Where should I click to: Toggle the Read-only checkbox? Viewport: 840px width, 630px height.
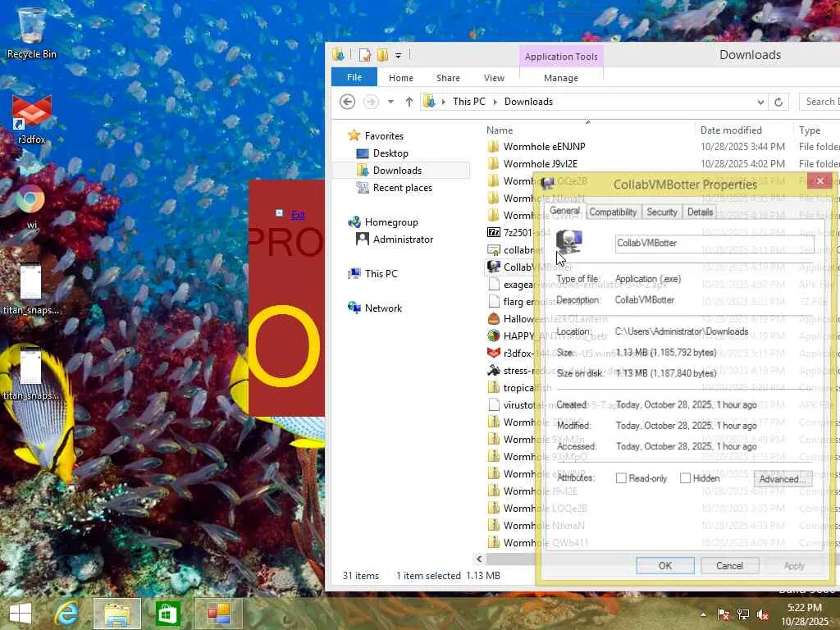(621, 478)
